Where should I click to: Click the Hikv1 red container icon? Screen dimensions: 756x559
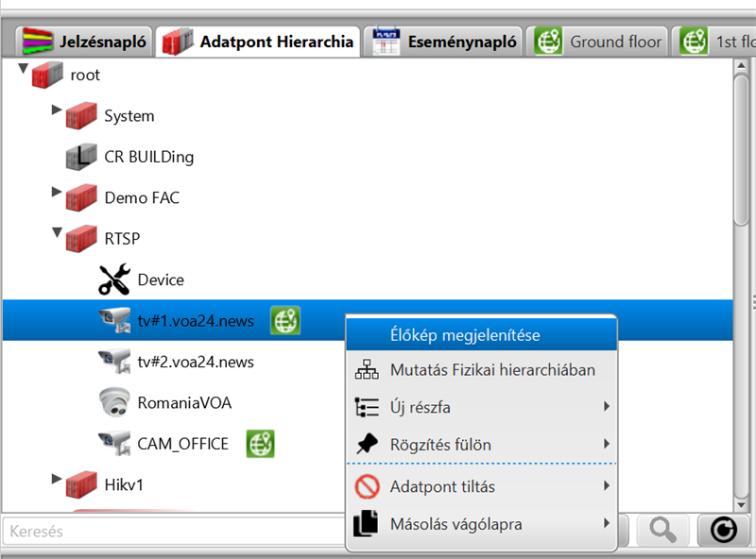pyautogui.click(x=83, y=484)
